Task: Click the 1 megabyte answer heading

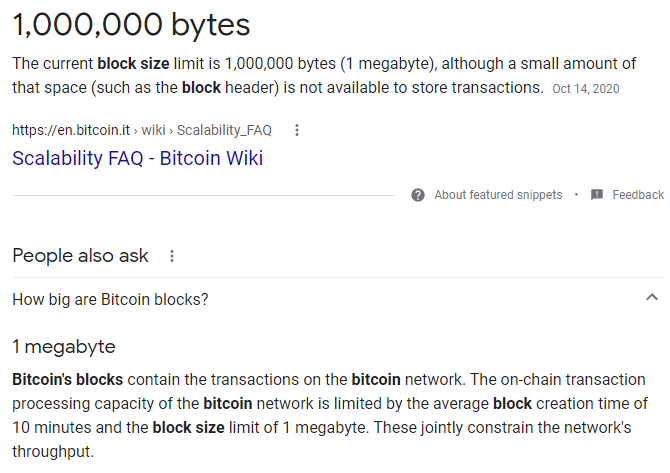Action: coord(64,347)
